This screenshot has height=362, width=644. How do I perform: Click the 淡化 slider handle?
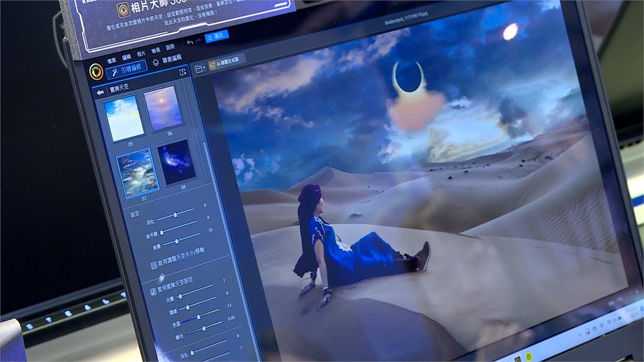pyautogui.click(x=192, y=351)
